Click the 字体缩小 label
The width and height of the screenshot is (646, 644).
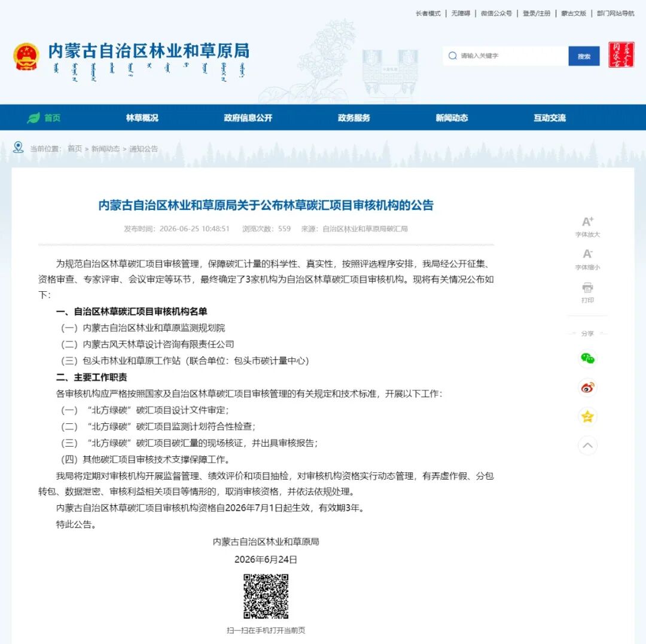pos(587,267)
